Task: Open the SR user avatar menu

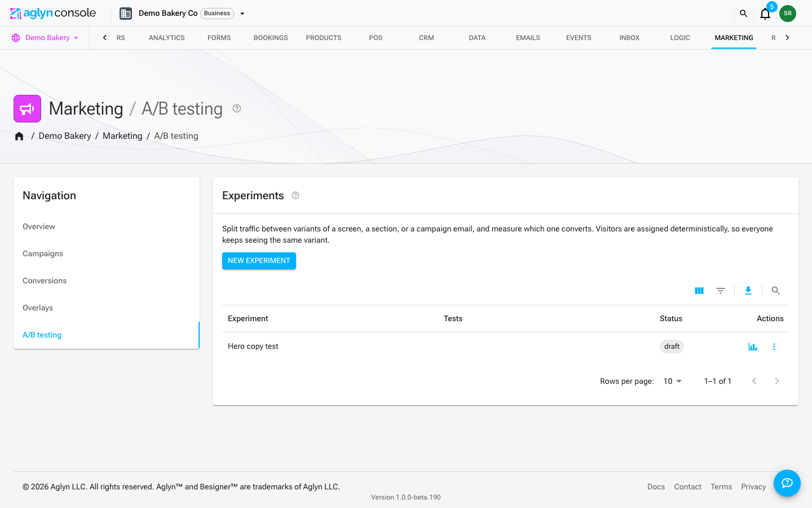Action: (x=788, y=14)
